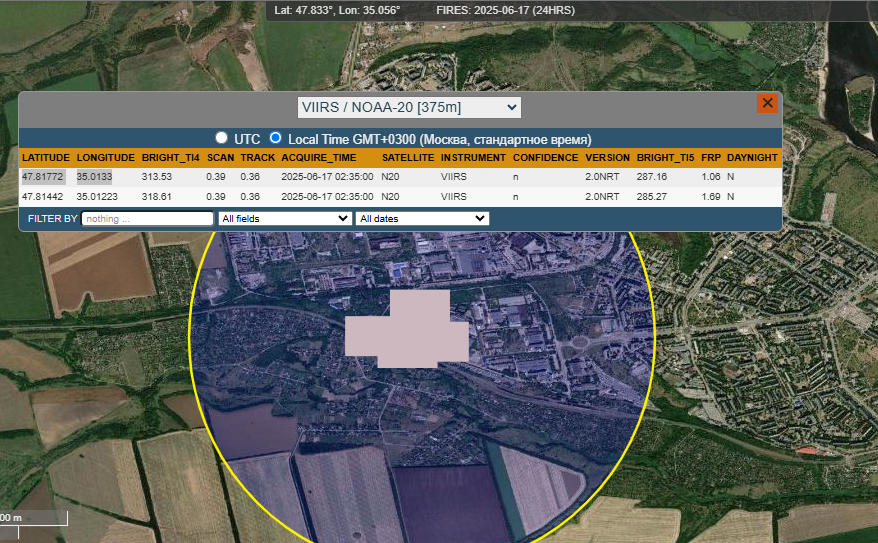The width and height of the screenshot is (878, 543).
Task: Sort by the INSTRUMENT column header
Action: pos(473,158)
